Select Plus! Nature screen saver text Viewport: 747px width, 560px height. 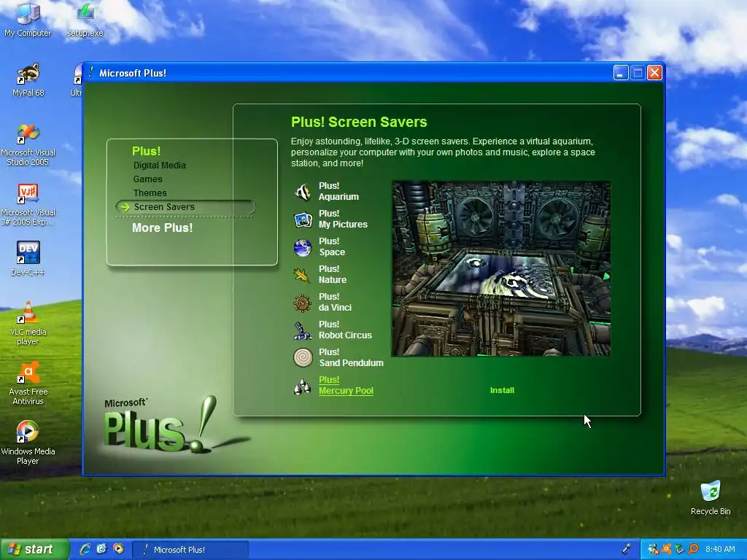click(333, 274)
